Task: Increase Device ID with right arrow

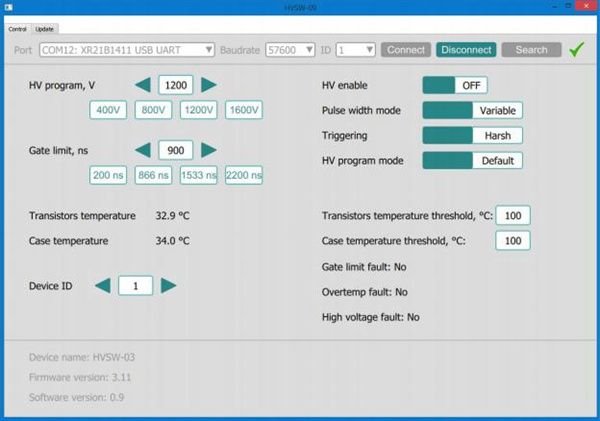Action: (x=169, y=286)
